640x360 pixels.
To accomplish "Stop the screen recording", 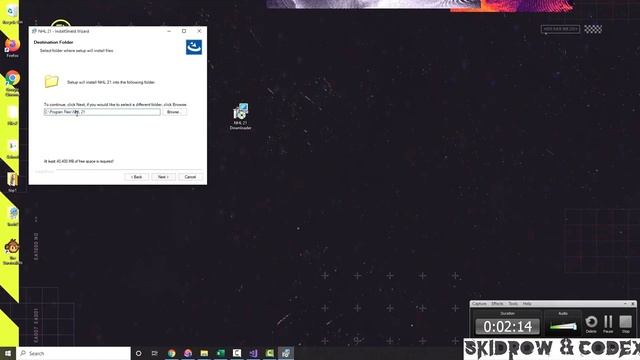I will point(625,324).
